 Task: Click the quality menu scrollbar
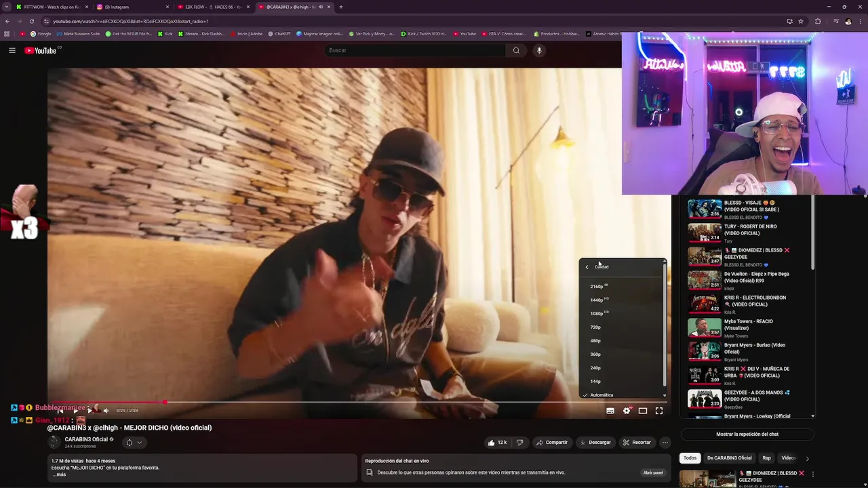[665, 325]
